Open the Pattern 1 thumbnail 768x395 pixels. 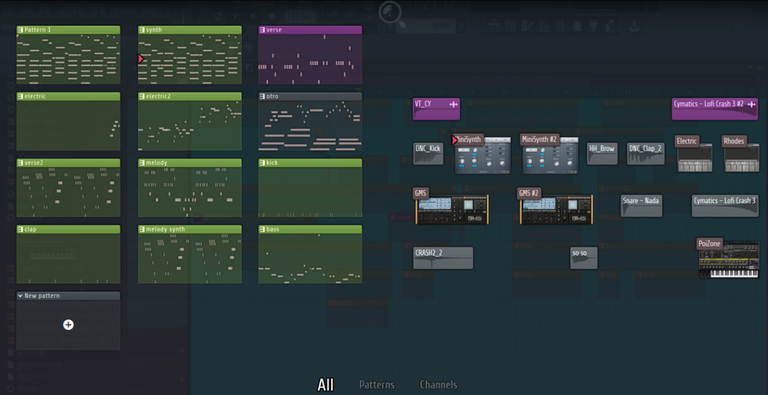point(69,55)
